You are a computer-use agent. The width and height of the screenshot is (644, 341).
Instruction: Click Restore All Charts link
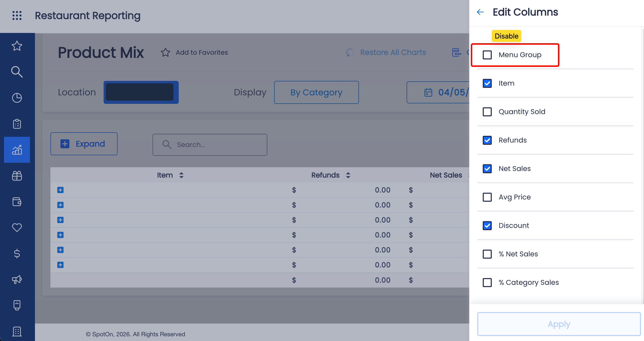393,52
